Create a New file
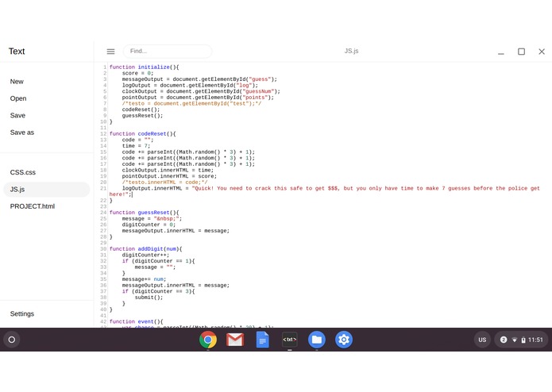 17,82
